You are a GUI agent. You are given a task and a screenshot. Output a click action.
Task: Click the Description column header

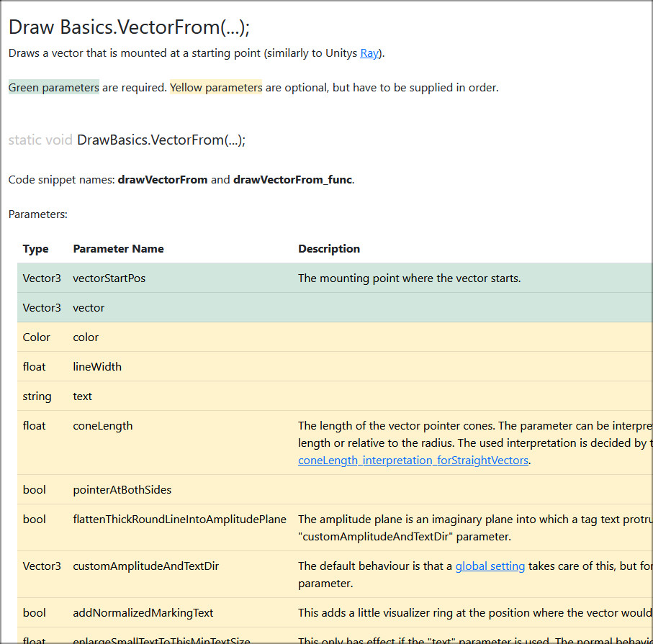(x=329, y=249)
